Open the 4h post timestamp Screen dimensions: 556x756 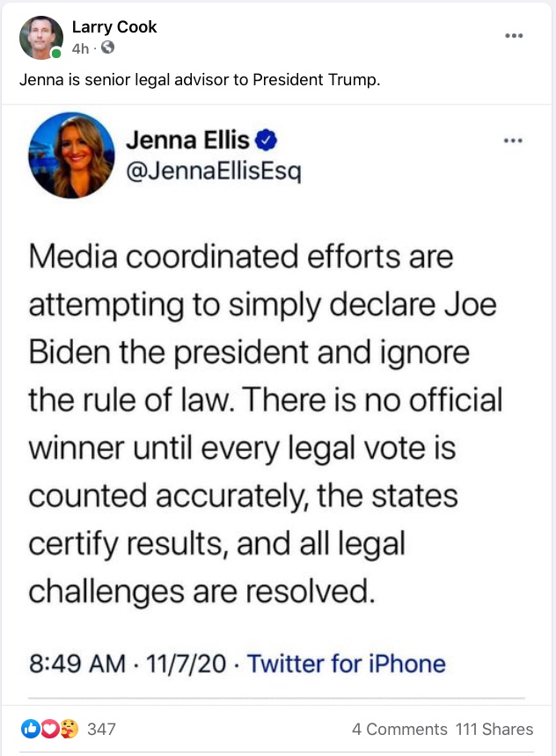click(81, 48)
